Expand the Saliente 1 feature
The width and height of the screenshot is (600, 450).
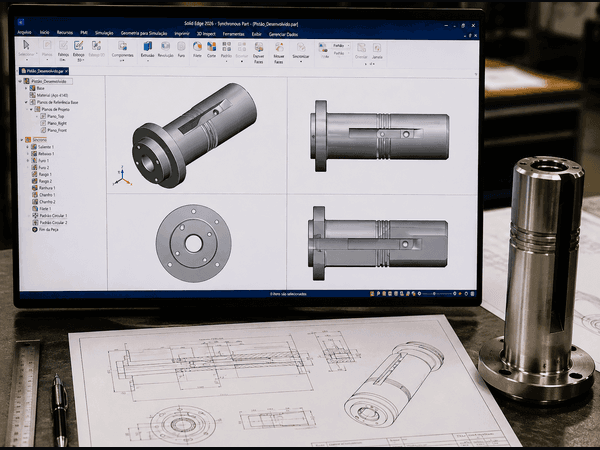point(28,147)
